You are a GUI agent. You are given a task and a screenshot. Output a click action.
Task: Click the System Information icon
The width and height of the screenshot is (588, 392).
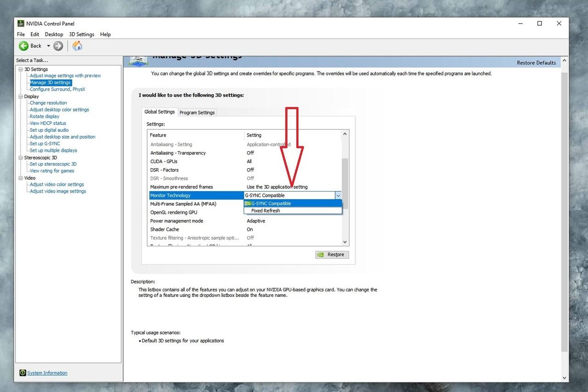[x=23, y=373]
